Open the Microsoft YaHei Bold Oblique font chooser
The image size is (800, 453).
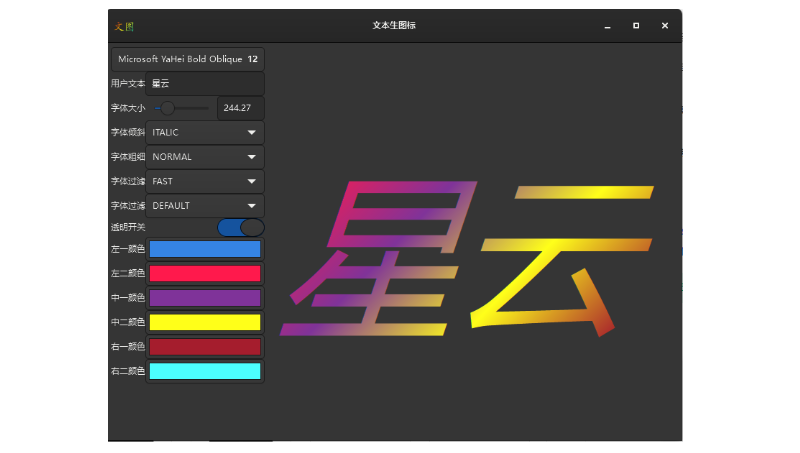pos(188,59)
